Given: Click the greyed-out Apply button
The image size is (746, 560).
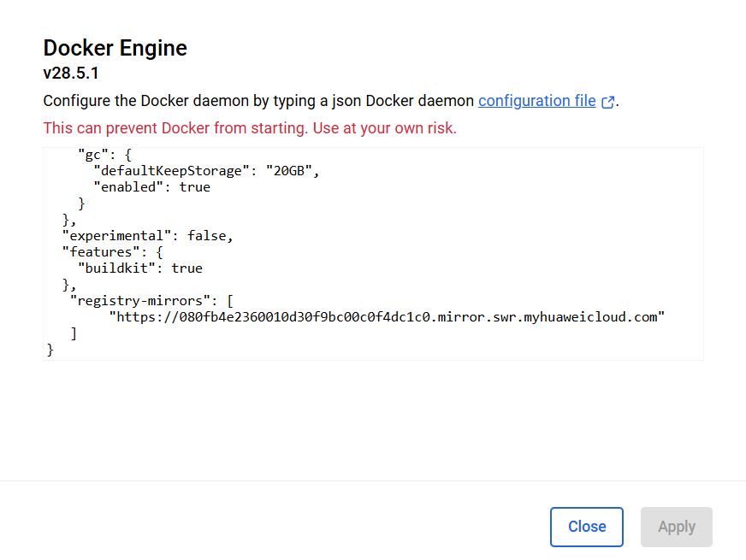Looking at the screenshot, I should coord(676,527).
